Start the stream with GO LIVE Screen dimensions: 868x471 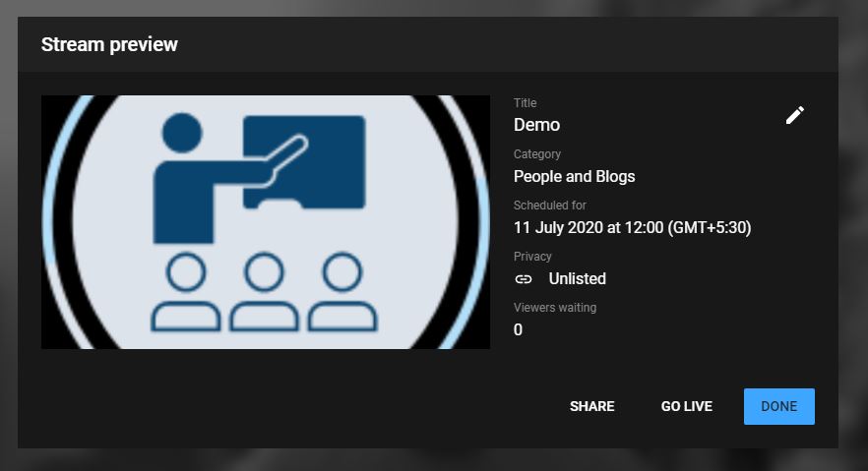[x=686, y=406]
